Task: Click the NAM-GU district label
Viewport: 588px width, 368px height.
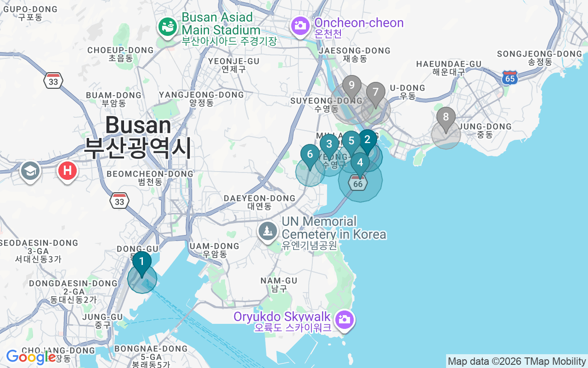Action: click(279, 284)
